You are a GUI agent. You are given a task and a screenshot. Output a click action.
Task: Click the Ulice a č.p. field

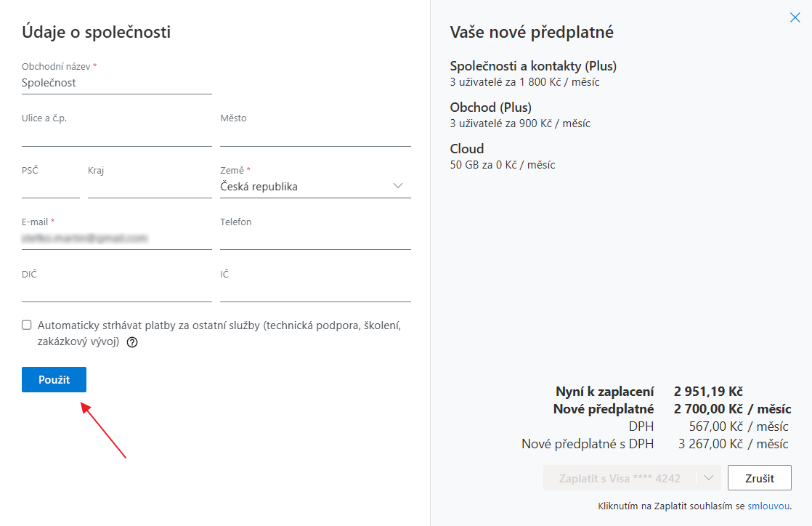[116, 136]
